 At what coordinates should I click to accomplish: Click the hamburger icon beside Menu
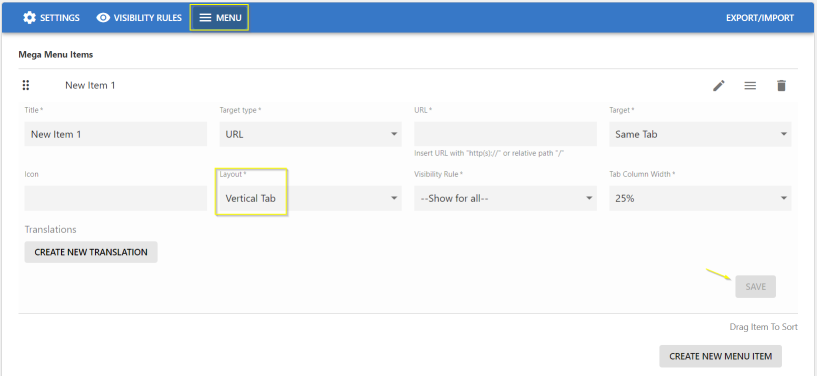pyautogui.click(x=206, y=18)
